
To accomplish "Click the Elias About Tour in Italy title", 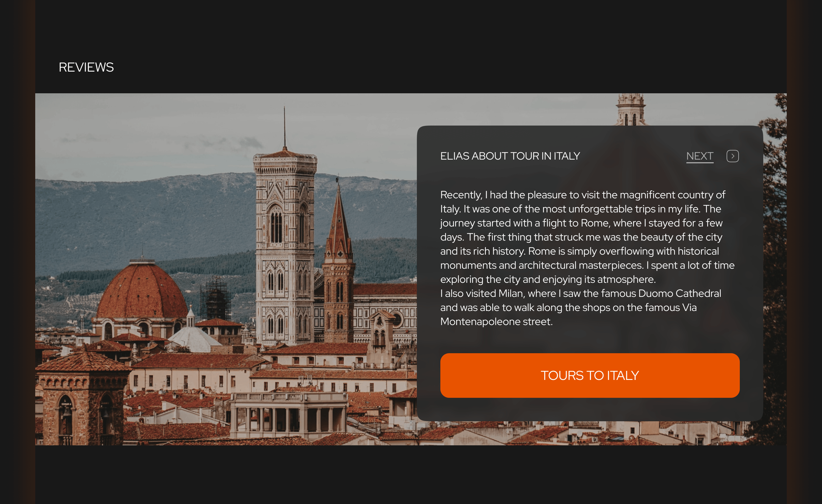I will pyautogui.click(x=510, y=156).
